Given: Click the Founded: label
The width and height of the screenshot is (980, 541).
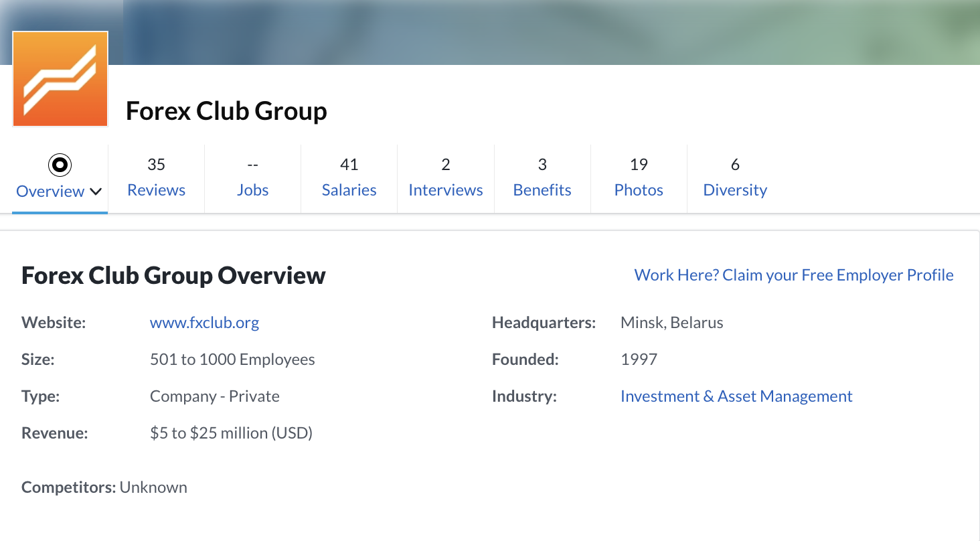Looking at the screenshot, I should pyautogui.click(x=525, y=360).
